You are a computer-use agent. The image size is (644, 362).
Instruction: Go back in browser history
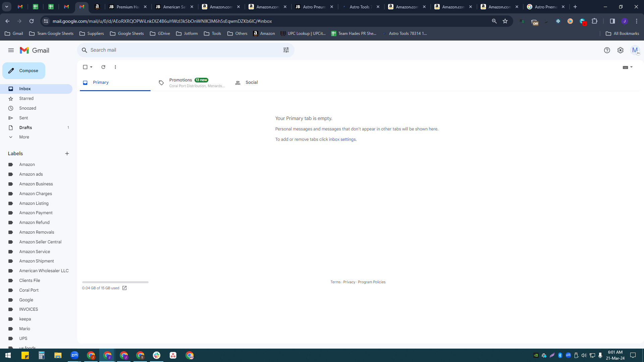point(7,21)
